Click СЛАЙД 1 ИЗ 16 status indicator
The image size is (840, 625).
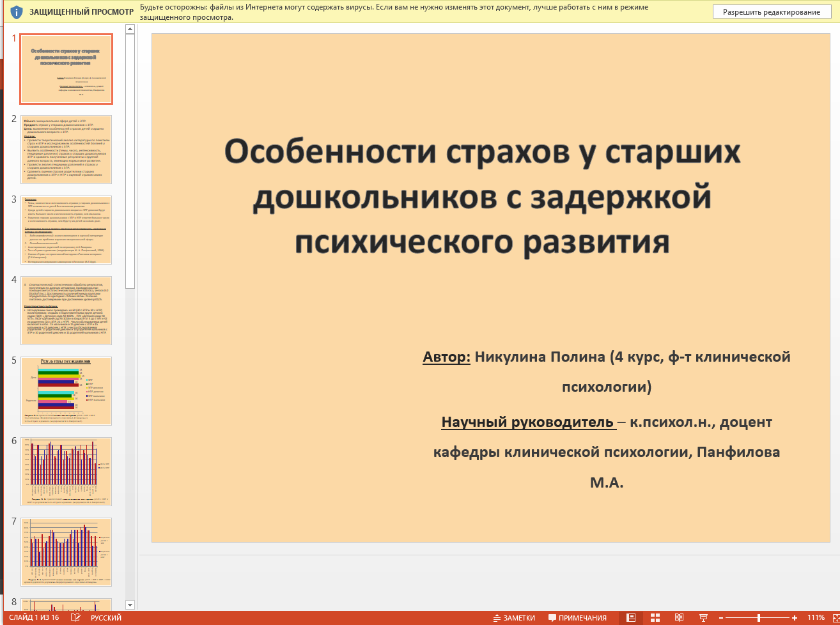[34, 618]
